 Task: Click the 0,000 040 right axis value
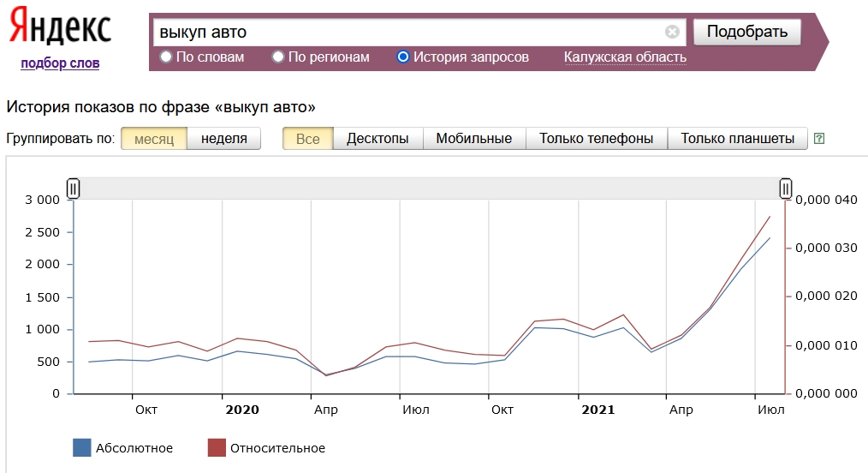(x=826, y=200)
